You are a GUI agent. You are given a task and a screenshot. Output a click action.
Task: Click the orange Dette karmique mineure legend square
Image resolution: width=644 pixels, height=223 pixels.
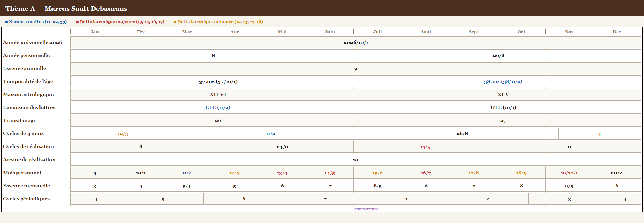(x=175, y=22)
